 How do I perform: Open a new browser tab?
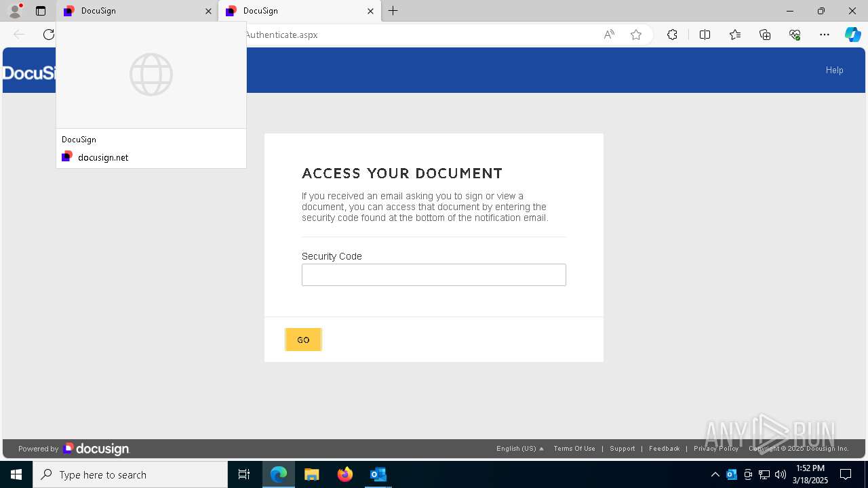click(x=393, y=11)
